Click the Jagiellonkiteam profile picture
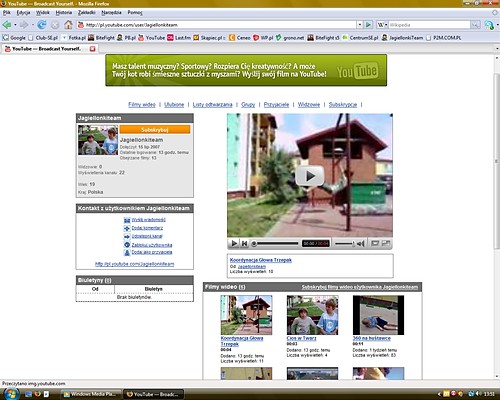 click(98, 140)
